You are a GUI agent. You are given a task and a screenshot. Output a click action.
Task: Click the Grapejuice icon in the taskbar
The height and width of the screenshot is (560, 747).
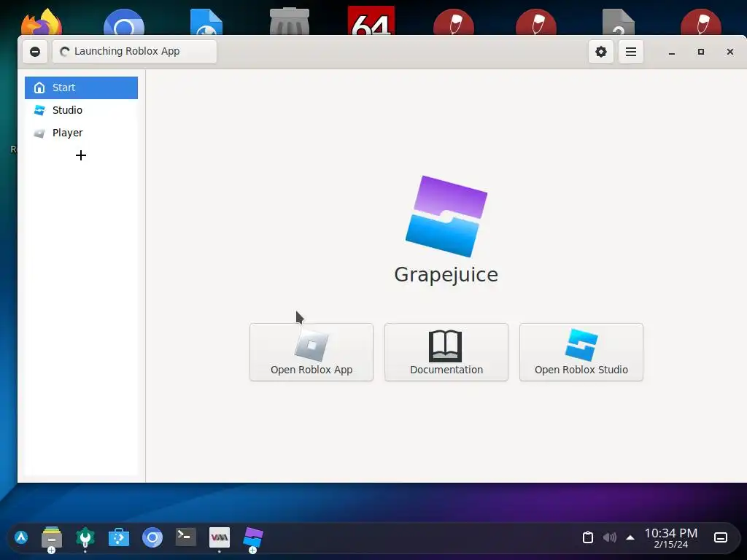coord(253,539)
